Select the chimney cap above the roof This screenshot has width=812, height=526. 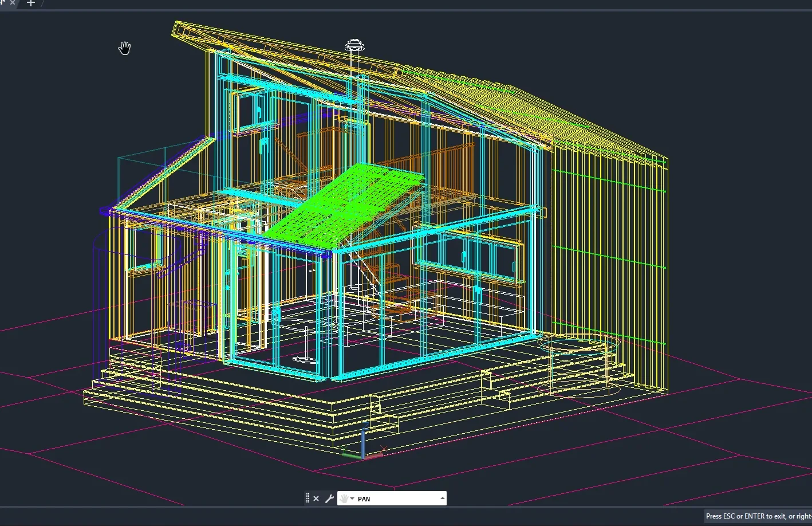[x=355, y=45]
